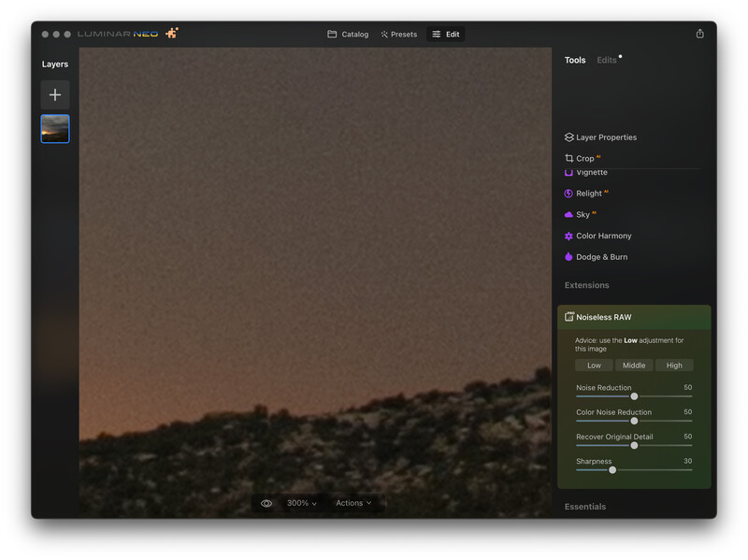The height and width of the screenshot is (560, 748).
Task: Open the Color Harmony tool label
Action: 603,236
